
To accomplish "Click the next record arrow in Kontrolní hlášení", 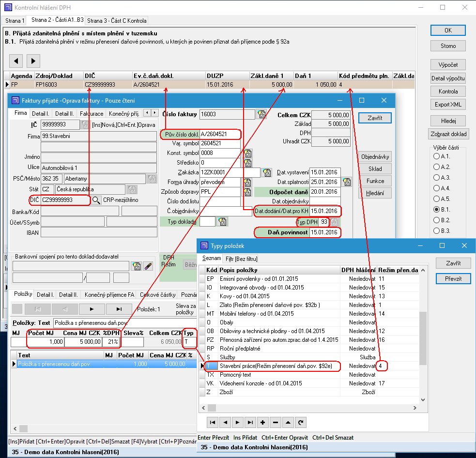I will click(x=33, y=61).
